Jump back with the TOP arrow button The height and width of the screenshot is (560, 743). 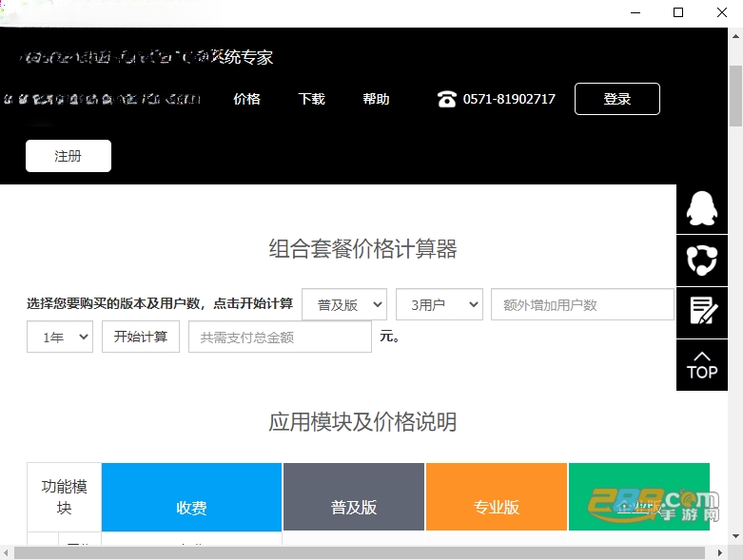click(x=702, y=365)
